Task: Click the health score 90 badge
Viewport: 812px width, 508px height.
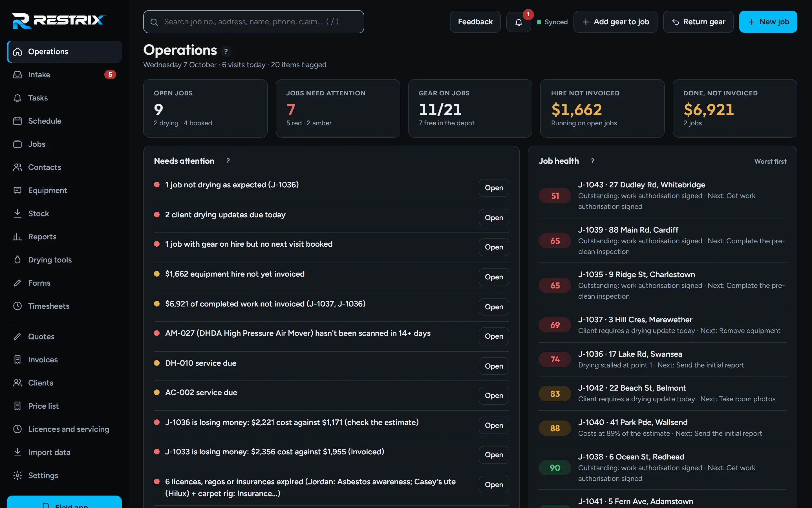Action: (x=555, y=468)
